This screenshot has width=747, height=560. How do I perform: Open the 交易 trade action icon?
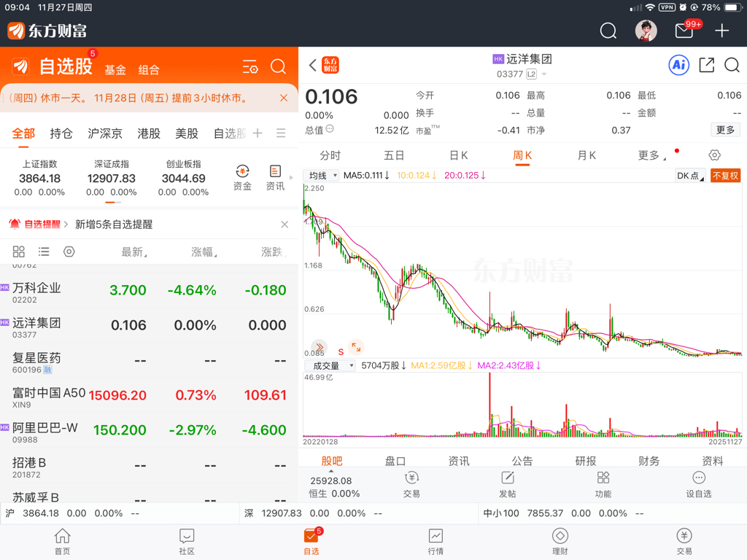[x=411, y=484]
